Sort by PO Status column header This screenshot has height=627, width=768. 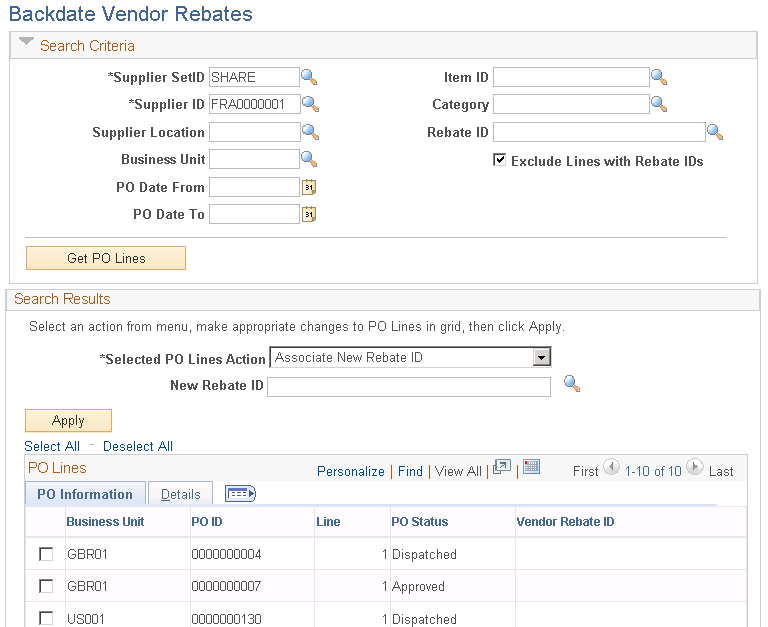click(420, 522)
